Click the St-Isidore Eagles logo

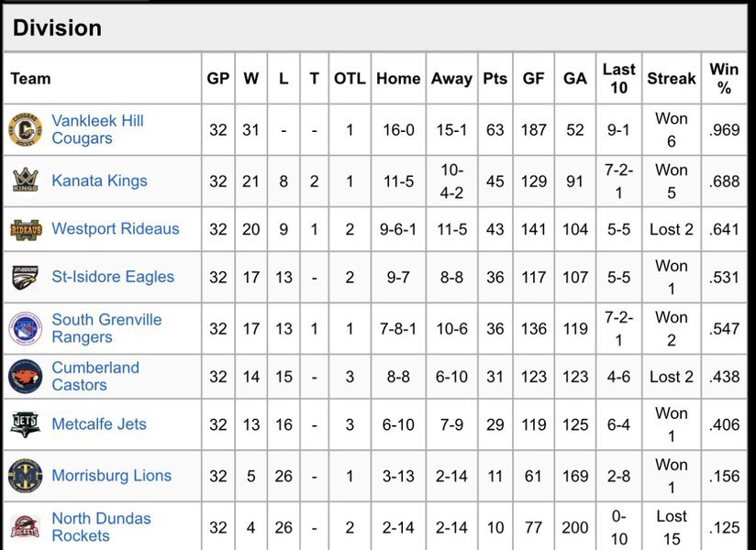25,277
